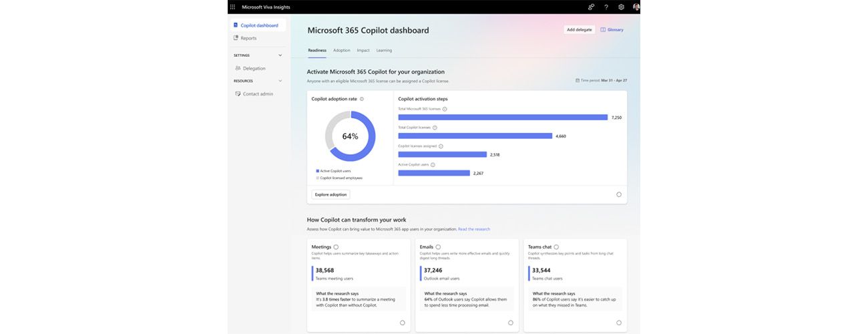Click the 38,568 Teams meeting users figure

click(324, 271)
